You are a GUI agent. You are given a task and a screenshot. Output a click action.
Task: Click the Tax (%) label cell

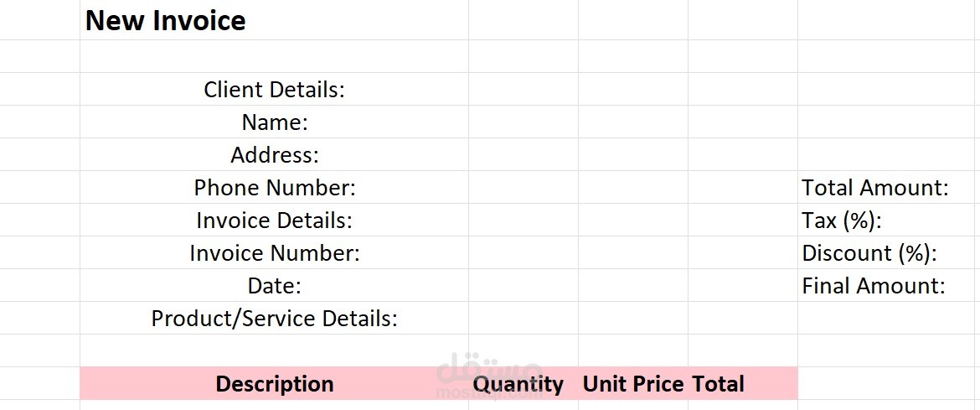coord(889,220)
